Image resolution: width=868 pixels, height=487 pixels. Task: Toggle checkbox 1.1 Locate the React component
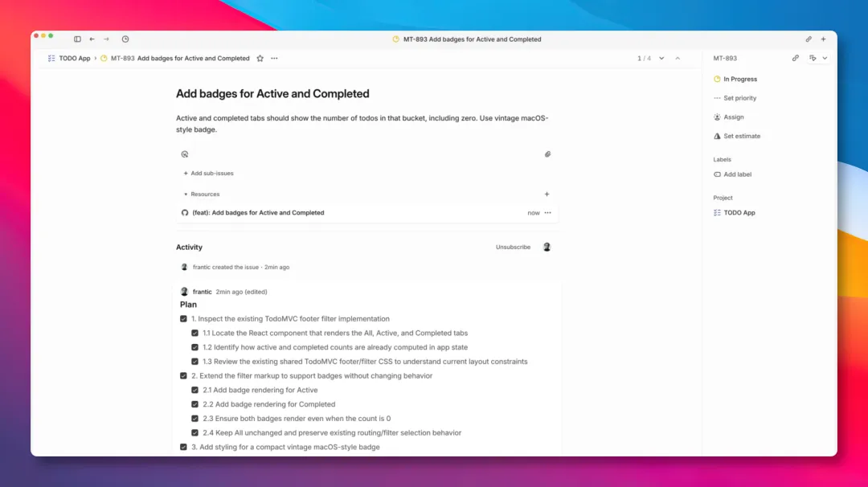click(x=194, y=334)
